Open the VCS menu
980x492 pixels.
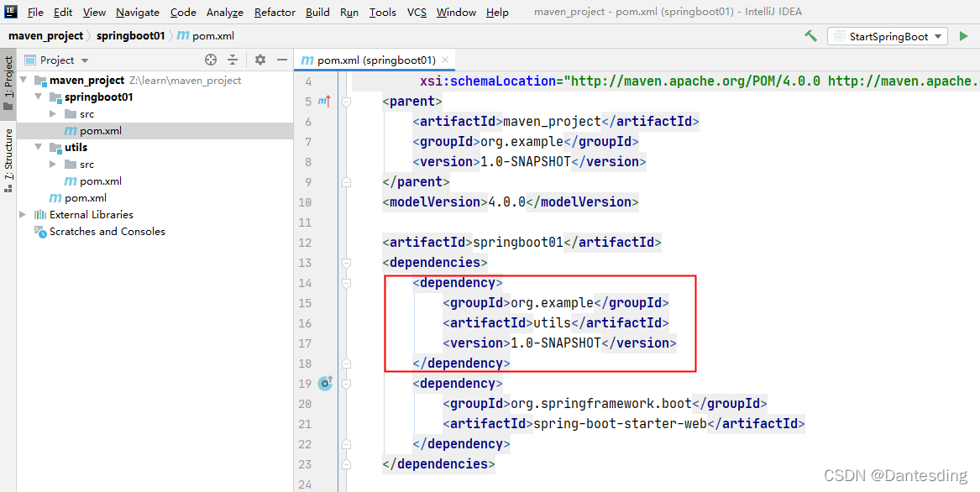pos(417,13)
